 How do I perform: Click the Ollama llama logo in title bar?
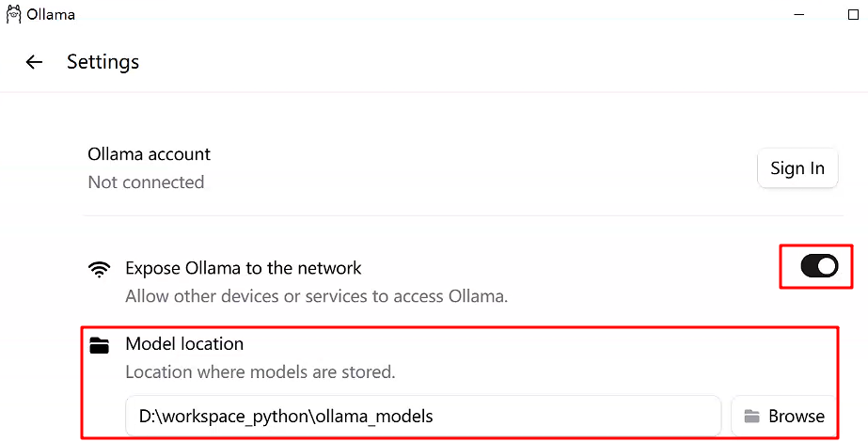click(x=13, y=14)
